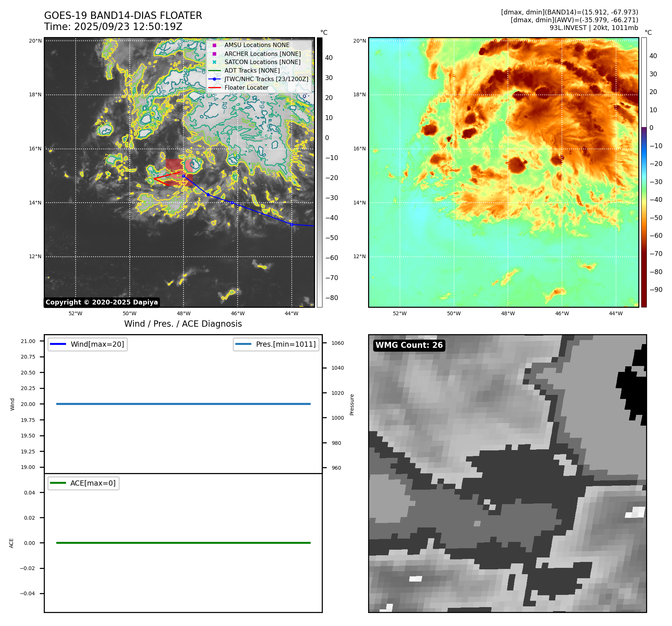The width and height of the screenshot is (672, 626).
Task: Click the grayscale temperature colorbar
Action: click(x=320, y=172)
